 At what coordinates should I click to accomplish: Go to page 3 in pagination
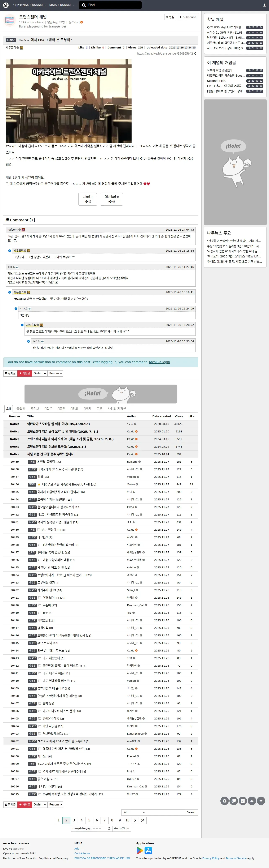click(x=74, y=820)
